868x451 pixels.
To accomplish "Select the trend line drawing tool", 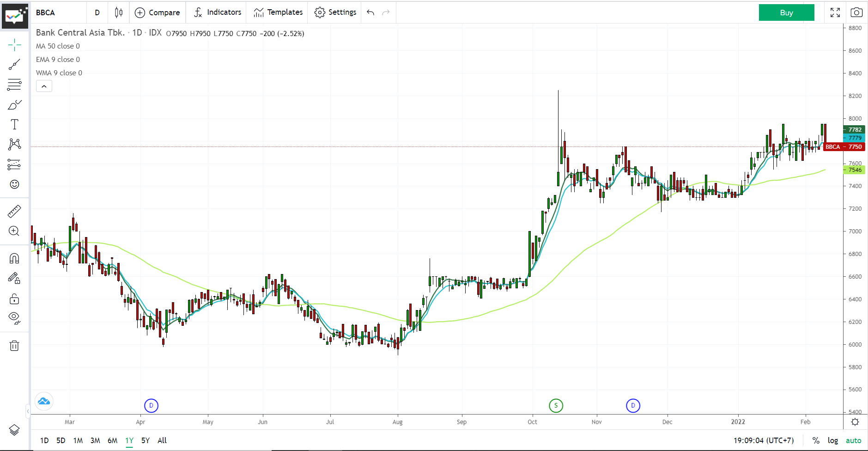I will (x=14, y=65).
